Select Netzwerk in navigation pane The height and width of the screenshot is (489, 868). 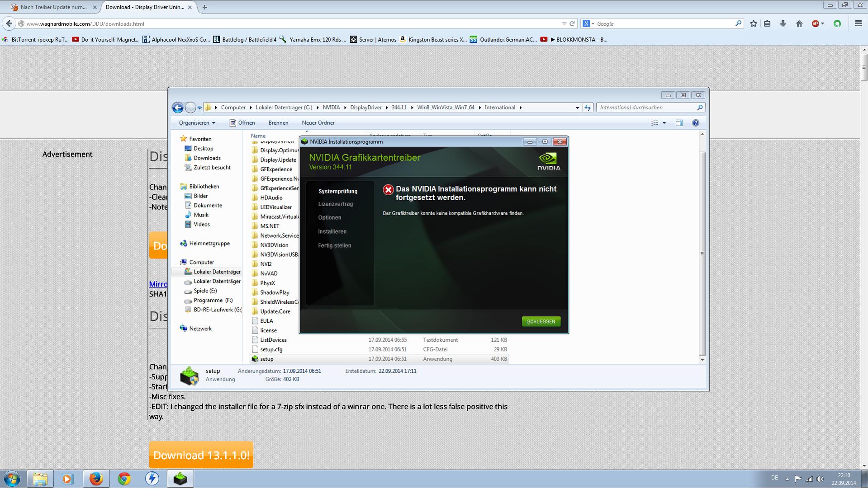200,329
